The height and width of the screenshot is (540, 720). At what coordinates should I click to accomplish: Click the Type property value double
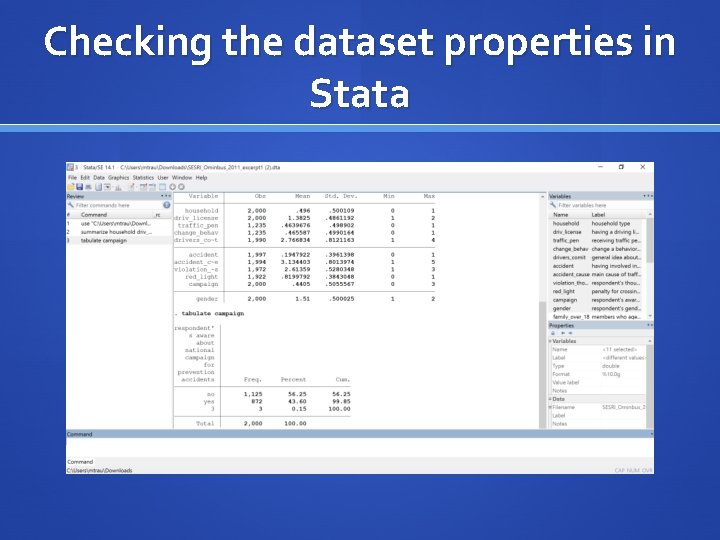coord(611,366)
